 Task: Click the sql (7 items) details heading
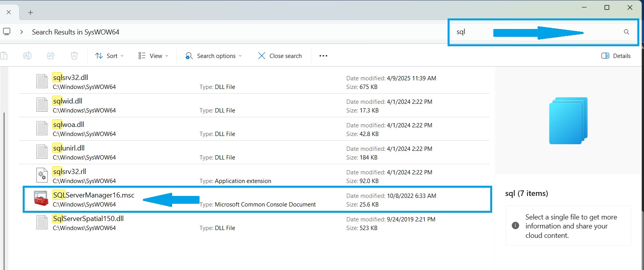(527, 194)
